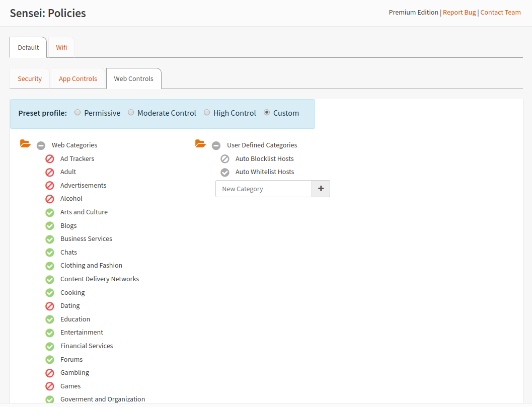Image resolution: width=532 pixels, height=407 pixels.
Task: Toggle the allowed icon for Chats
Action: pos(49,253)
